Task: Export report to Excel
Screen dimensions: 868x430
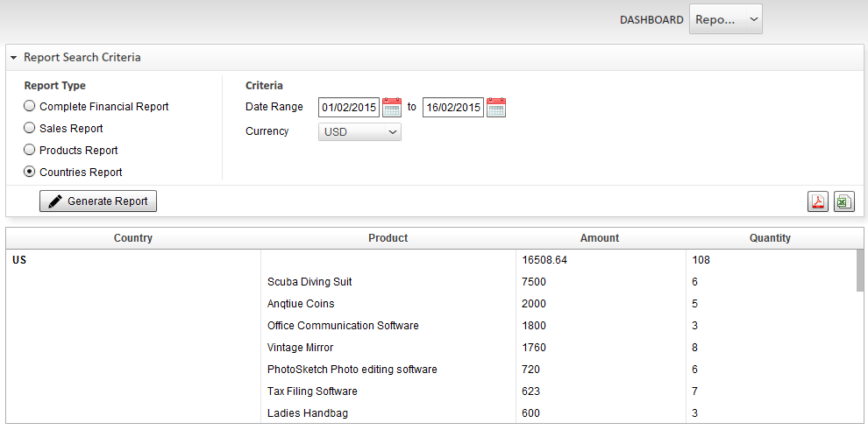Action: (x=844, y=201)
